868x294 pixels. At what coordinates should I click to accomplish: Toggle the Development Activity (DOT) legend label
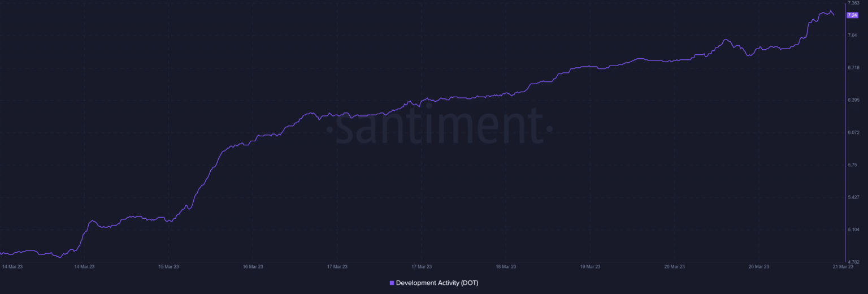coord(437,283)
